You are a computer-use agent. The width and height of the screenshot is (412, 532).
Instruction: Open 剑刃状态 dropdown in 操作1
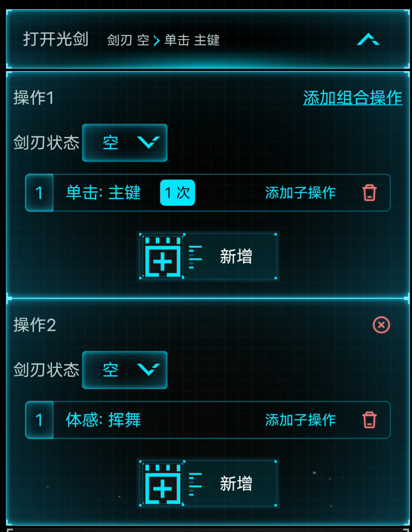coord(124,143)
